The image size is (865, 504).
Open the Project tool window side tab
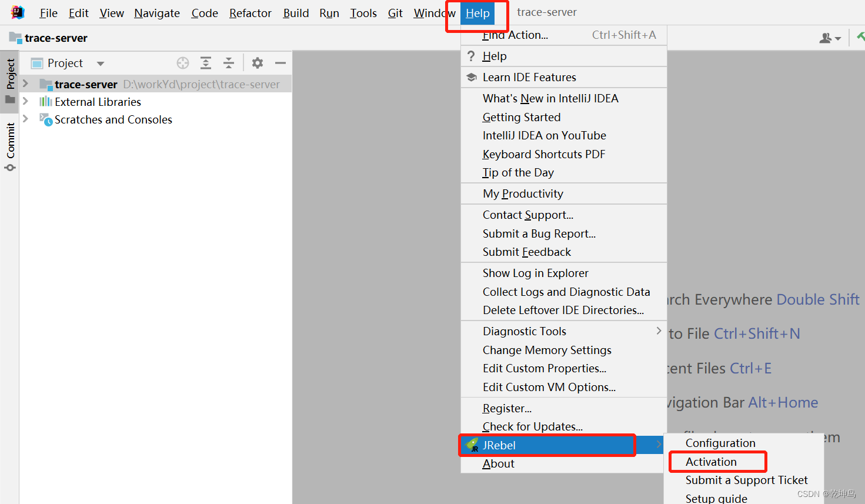(10, 81)
